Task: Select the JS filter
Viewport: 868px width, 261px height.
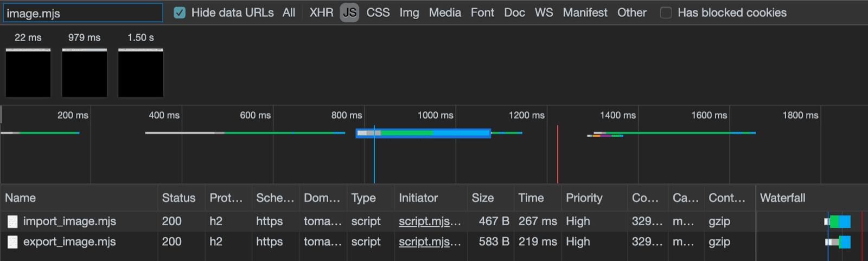Action: point(349,12)
